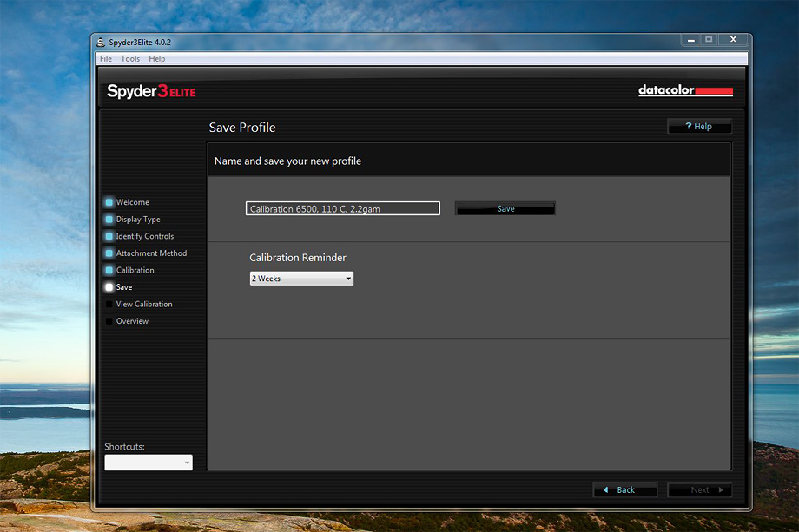Click the dark Overview step indicator
Image resolution: width=799 pixels, height=532 pixels.
tap(109, 321)
